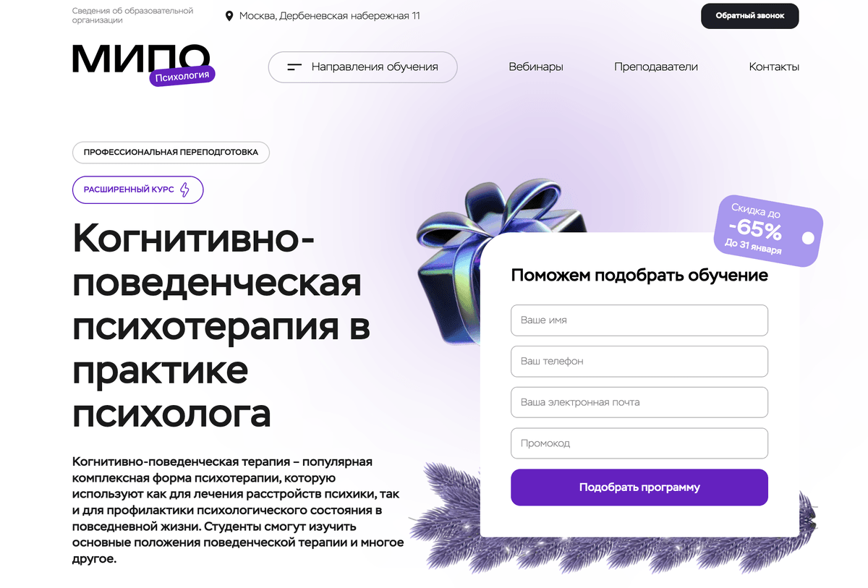Click the address Москва, Дербеневская набережная 11
This screenshot has height=588, width=868.
[330, 16]
